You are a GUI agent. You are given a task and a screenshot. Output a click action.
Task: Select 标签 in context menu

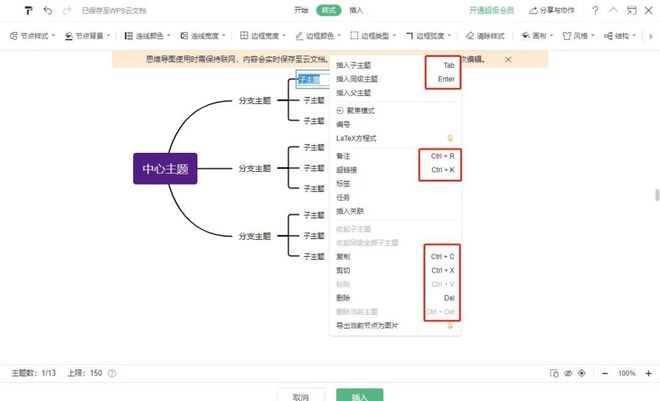point(395,183)
